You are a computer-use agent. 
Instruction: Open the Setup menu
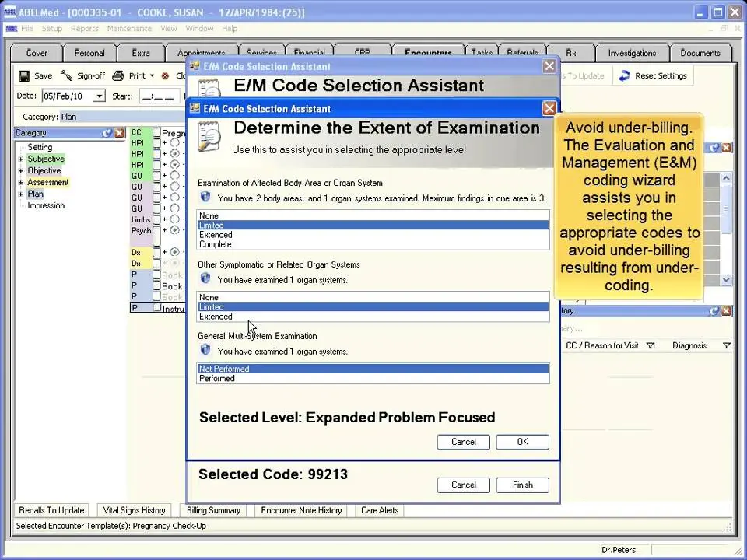point(51,28)
